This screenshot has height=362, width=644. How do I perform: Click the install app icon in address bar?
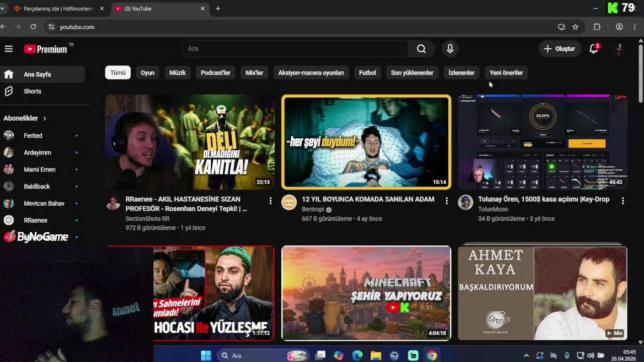pos(561,27)
